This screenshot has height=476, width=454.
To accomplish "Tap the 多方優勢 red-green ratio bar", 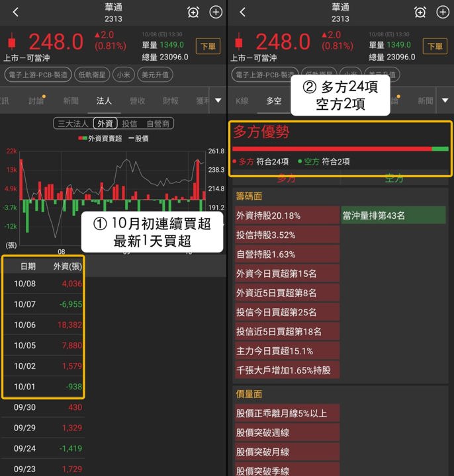I will pyautogui.click(x=340, y=149).
